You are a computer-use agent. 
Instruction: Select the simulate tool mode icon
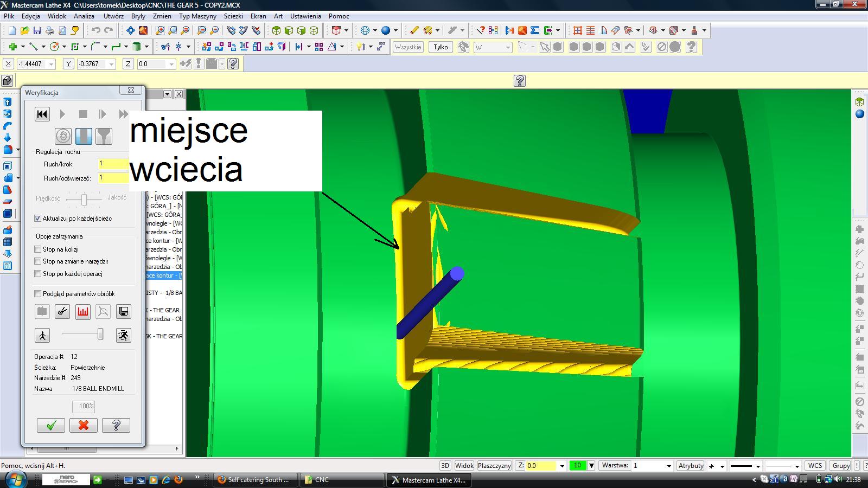[x=84, y=136]
